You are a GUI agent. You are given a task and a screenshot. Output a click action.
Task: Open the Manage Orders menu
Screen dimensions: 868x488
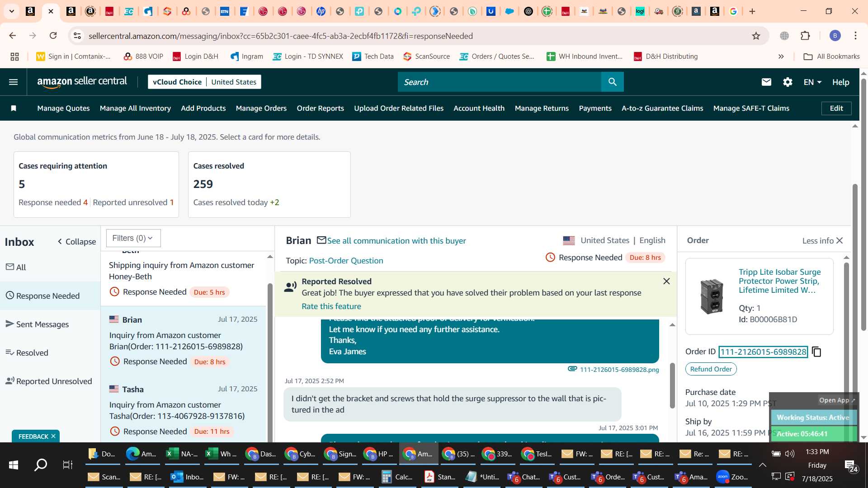pos(261,108)
